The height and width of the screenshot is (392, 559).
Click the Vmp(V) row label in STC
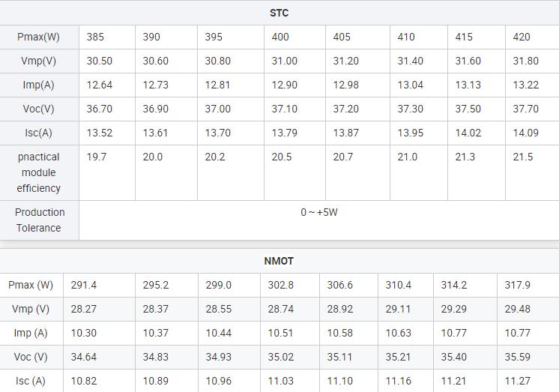(38, 61)
